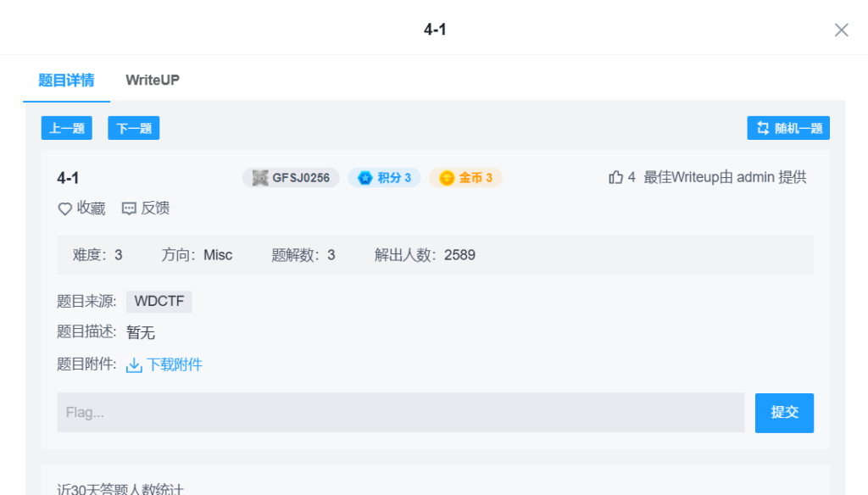Submit the flag with 提交 button

784,413
